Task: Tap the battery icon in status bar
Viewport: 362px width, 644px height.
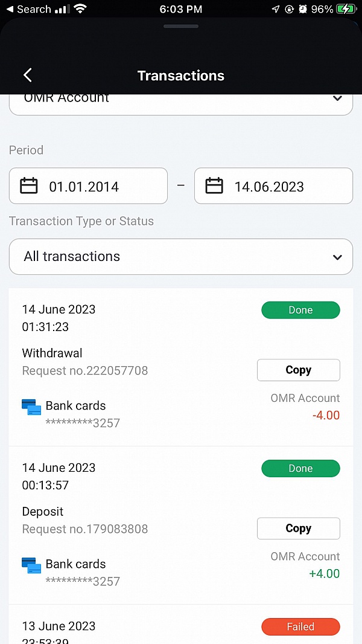Action: (x=346, y=9)
